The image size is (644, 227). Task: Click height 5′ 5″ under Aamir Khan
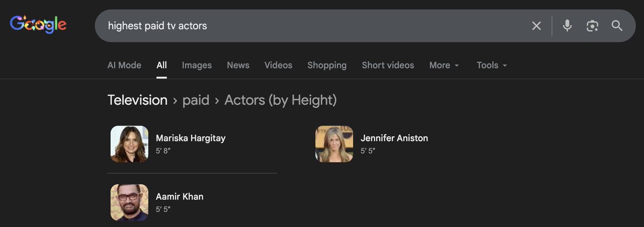[163, 209]
